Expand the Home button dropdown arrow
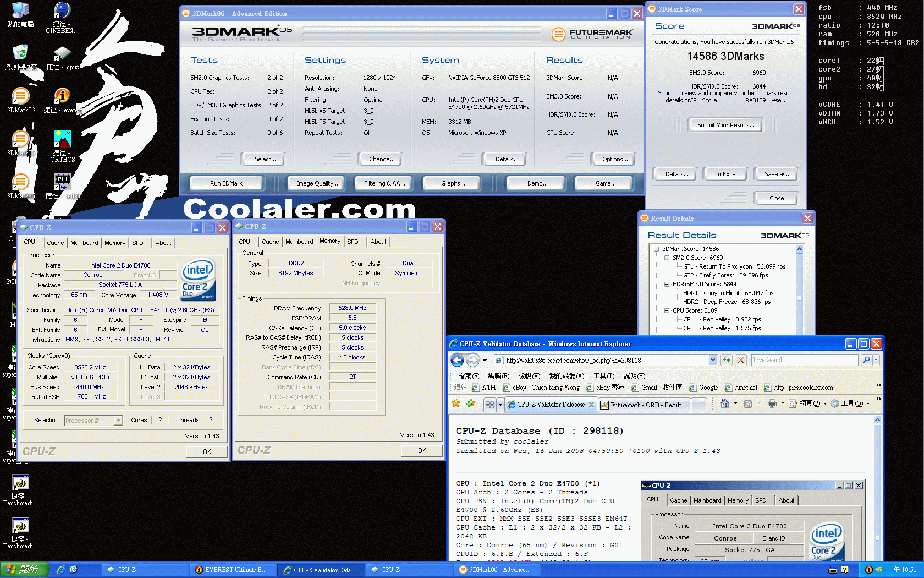 pos(735,403)
